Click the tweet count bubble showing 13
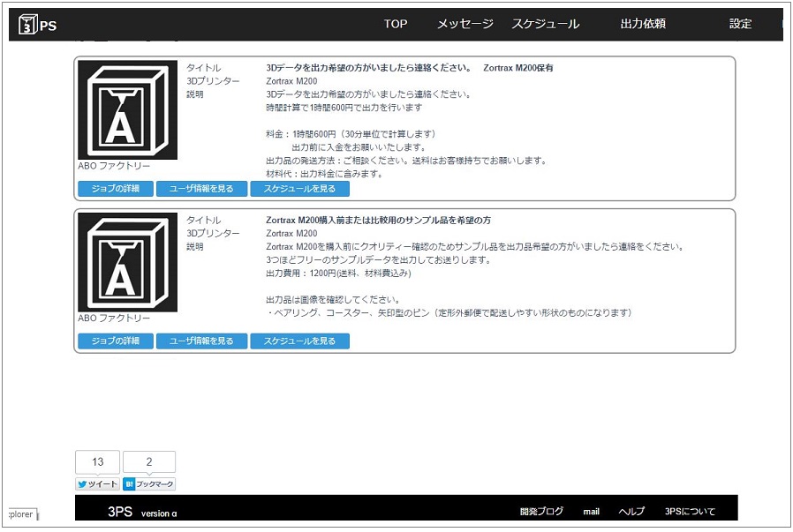The image size is (793, 532). [x=97, y=462]
